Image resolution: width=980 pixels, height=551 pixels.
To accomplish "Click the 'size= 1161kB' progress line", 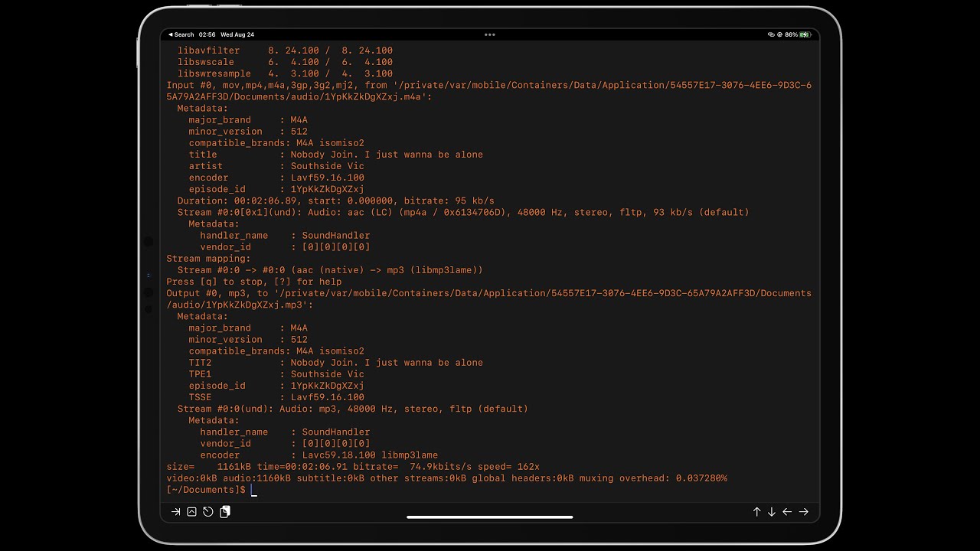I will point(353,467).
